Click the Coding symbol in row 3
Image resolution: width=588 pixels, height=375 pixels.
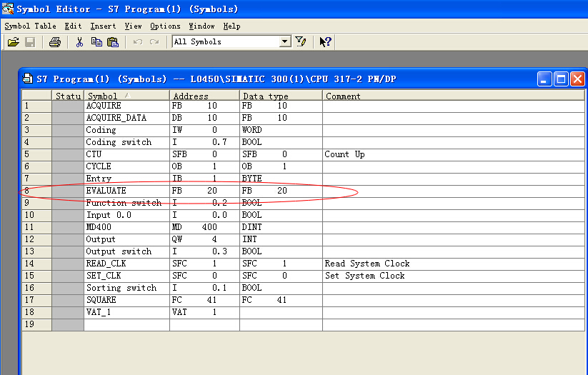point(126,130)
